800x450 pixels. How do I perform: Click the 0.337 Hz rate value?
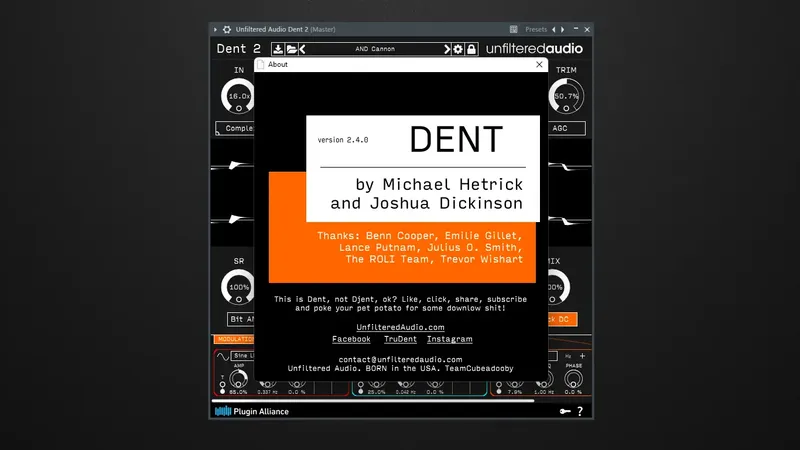point(267,392)
